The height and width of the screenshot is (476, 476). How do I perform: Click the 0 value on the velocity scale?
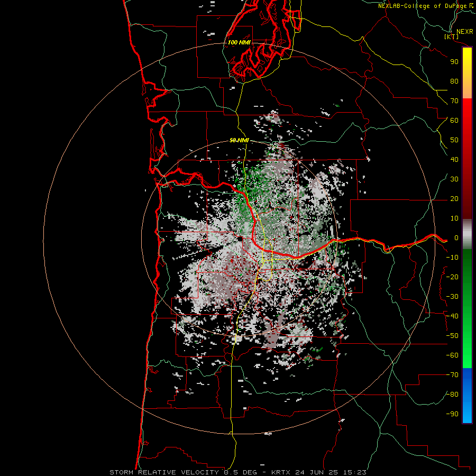[x=456, y=238]
